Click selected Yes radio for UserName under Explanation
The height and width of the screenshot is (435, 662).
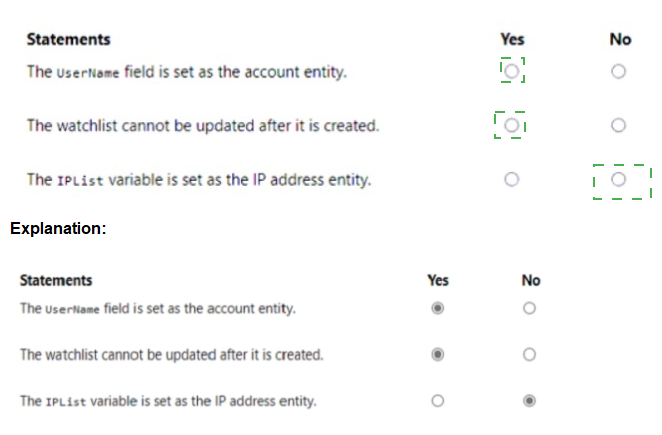click(x=437, y=308)
